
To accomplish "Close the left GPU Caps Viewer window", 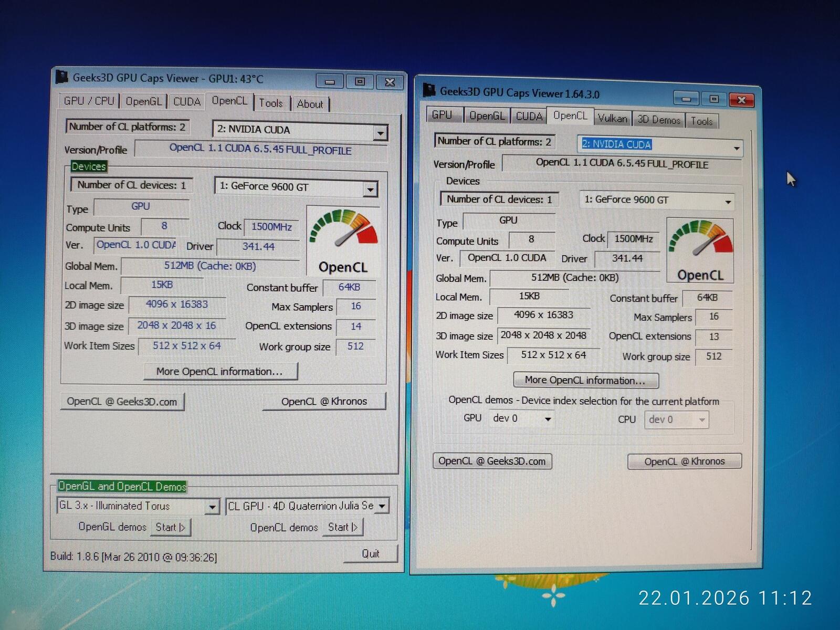I will coord(390,82).
